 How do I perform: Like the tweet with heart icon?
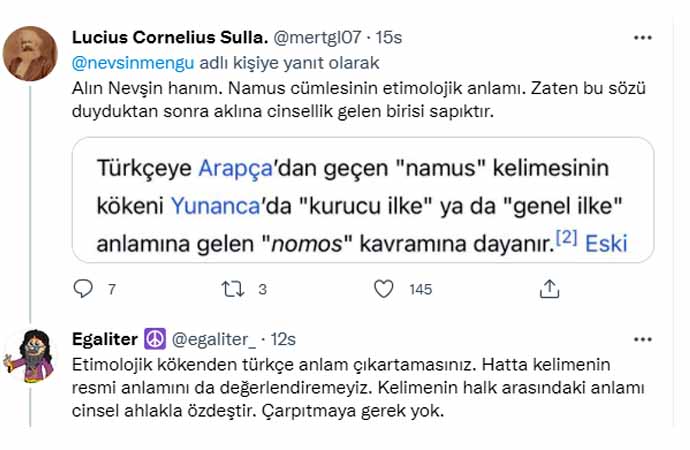click(383, 289)
